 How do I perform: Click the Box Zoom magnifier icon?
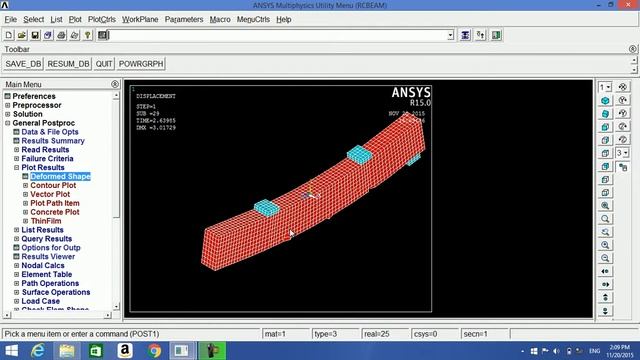tap(605, 219)
